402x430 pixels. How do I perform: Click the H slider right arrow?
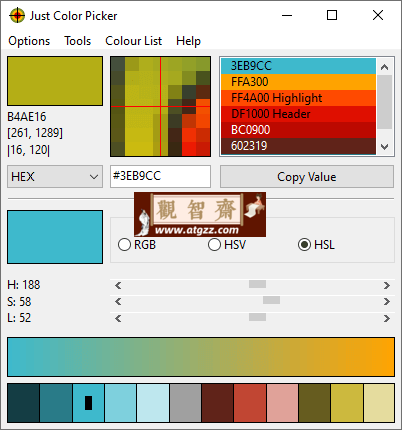point(387,285)
